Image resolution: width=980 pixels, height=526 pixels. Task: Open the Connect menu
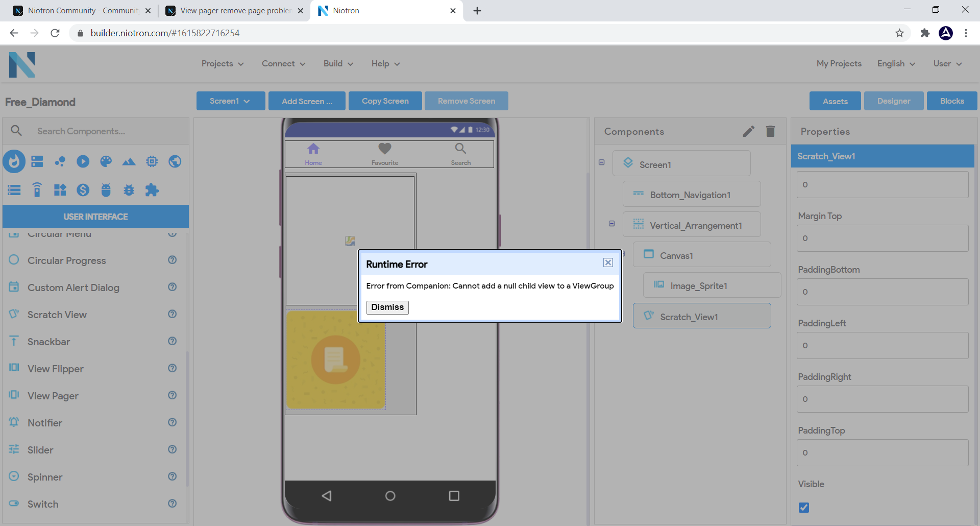coord(284,64)
